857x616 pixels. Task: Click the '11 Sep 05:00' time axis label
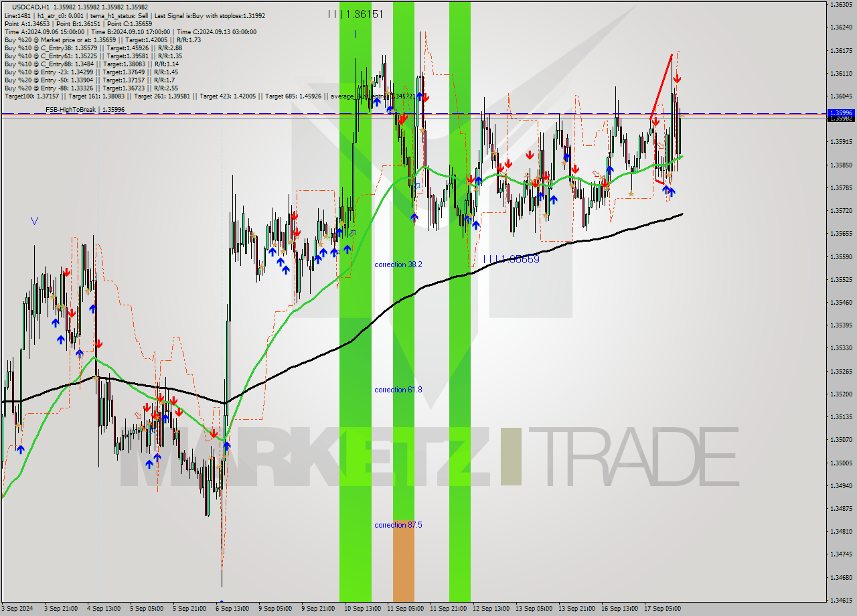point(405,609)
